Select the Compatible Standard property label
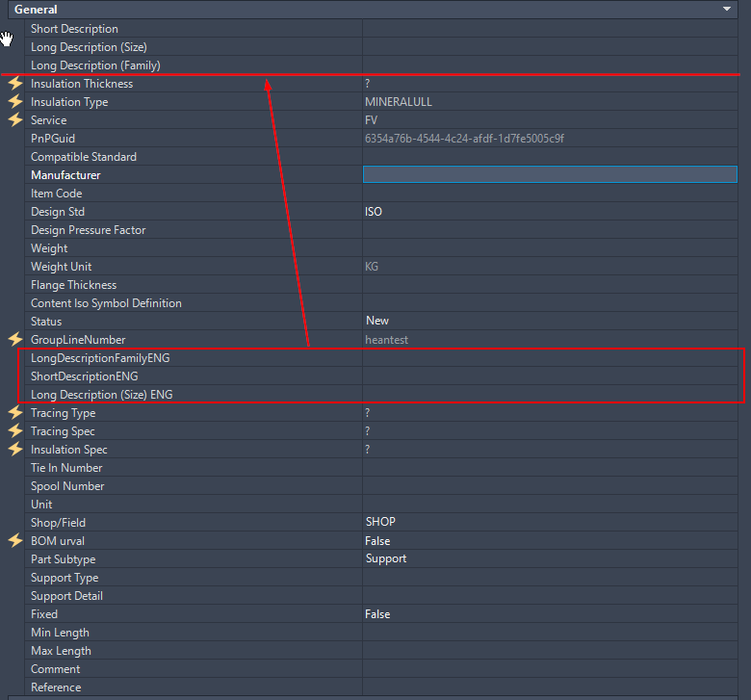 (84, 157)
